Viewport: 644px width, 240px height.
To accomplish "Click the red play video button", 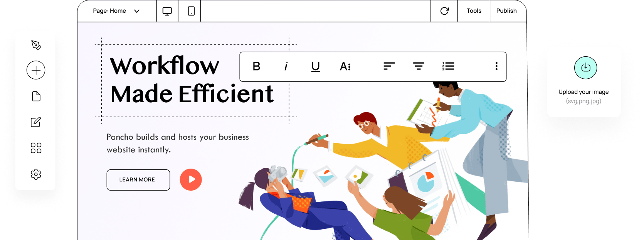I will [191, 180].
